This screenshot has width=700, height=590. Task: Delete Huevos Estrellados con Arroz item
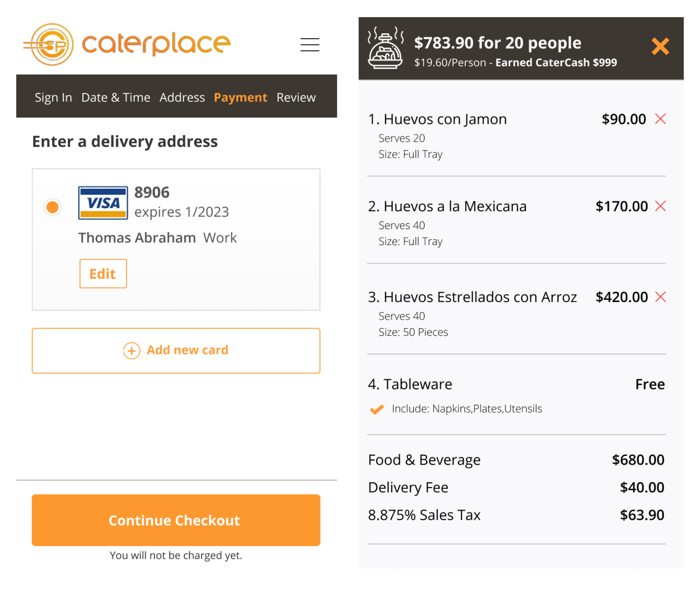pyautogui.click(x=660, y=297)
